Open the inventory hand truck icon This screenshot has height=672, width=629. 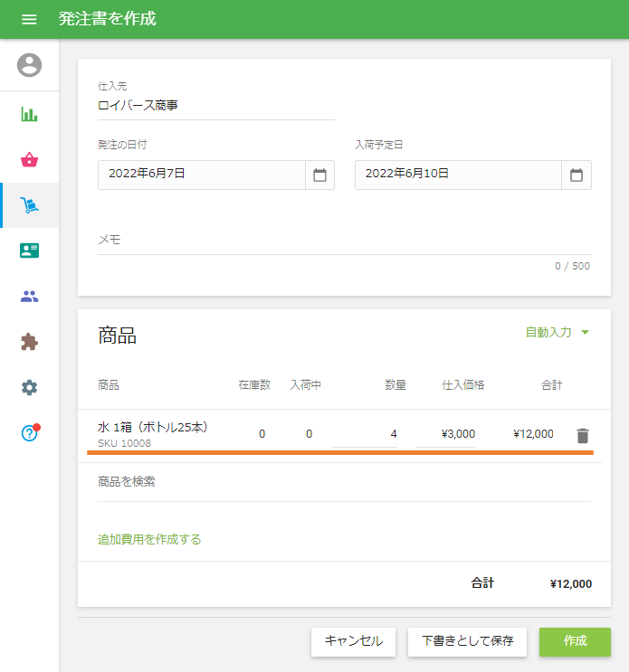click(29, 205)
